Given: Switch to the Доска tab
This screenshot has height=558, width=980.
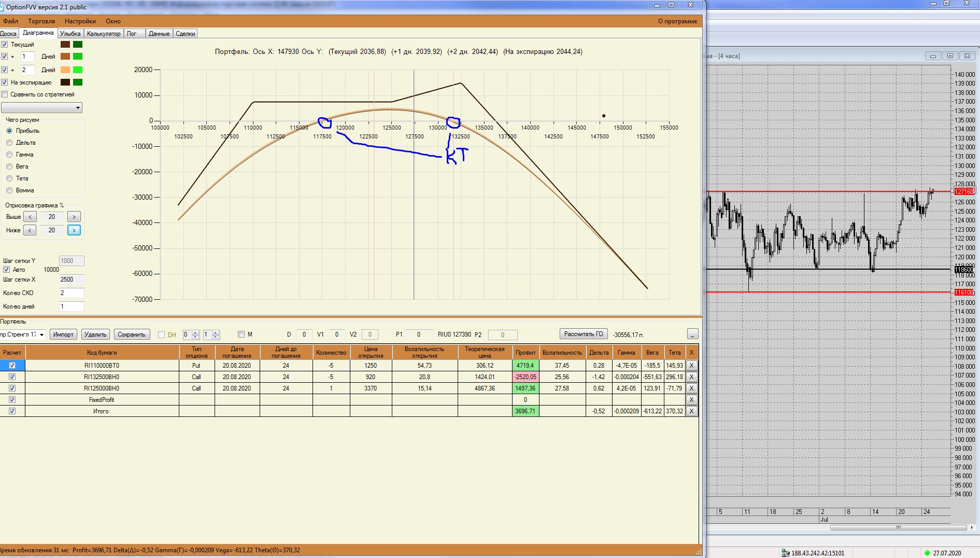Looking at the screenshot, I should click(9, 34).
